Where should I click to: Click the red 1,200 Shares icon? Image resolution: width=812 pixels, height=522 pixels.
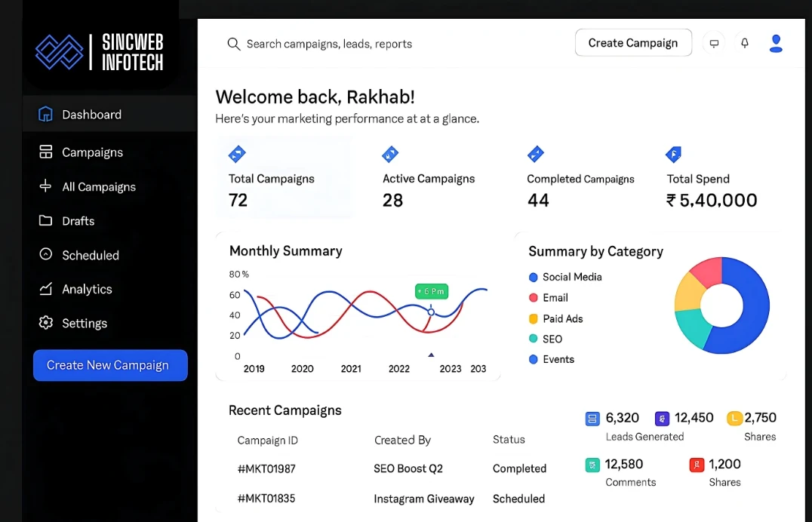tap(697, 465)
